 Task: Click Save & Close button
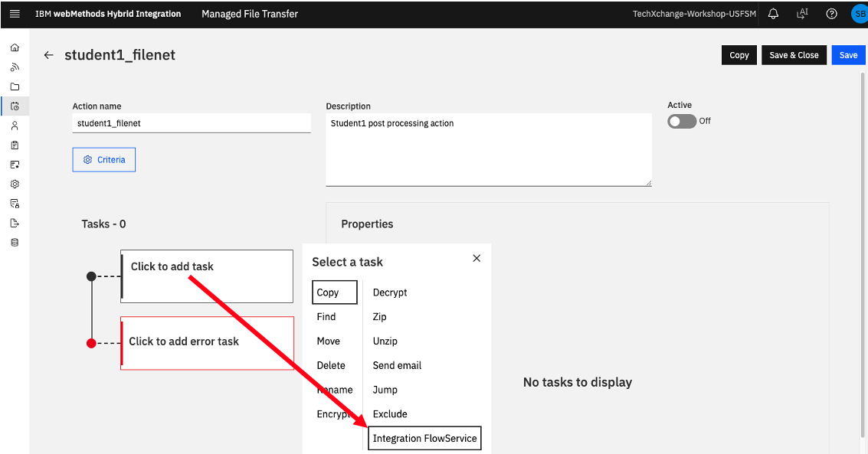[794, 55]
